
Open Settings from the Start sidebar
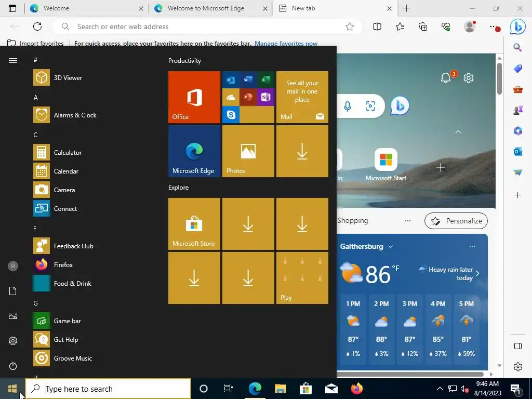click(13, 341)
